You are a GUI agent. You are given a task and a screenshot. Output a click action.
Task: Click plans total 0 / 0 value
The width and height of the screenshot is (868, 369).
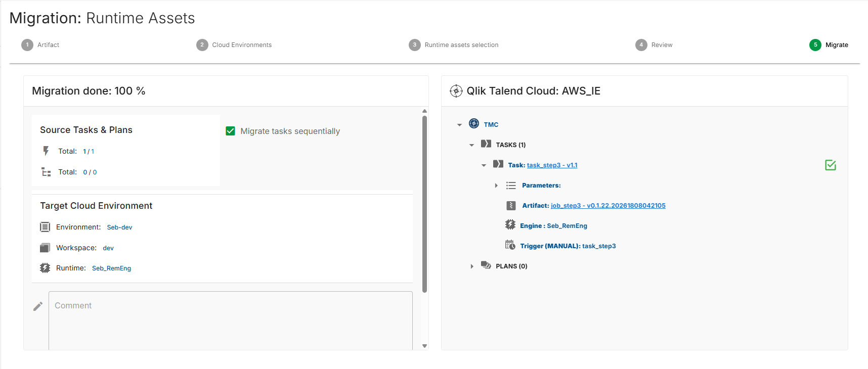point(90,172)
